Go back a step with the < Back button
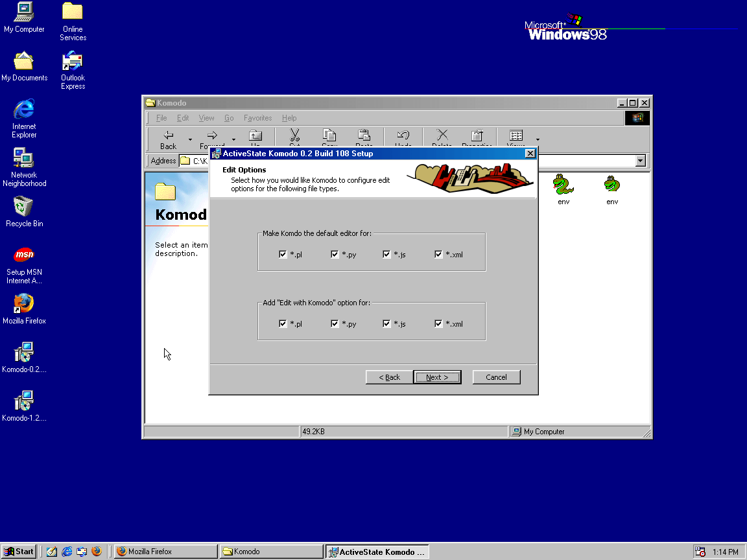This screenshot has height=560, width=747. point(389,377)
